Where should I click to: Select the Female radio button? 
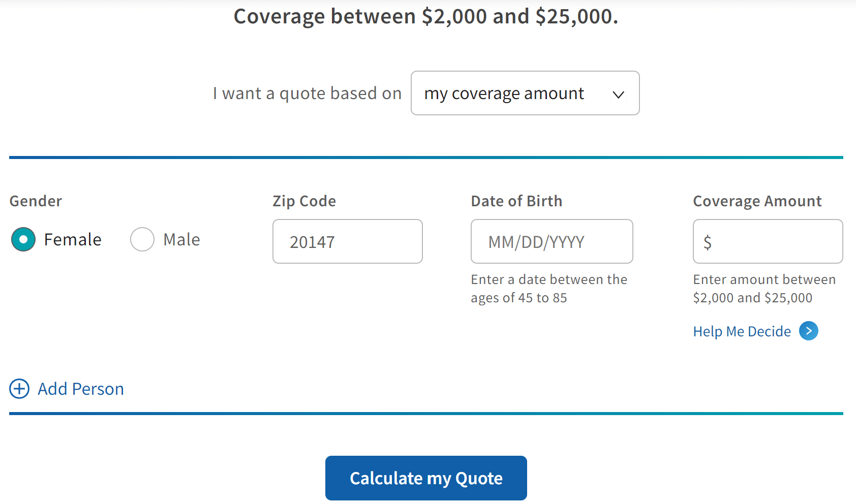pos(23,239)
